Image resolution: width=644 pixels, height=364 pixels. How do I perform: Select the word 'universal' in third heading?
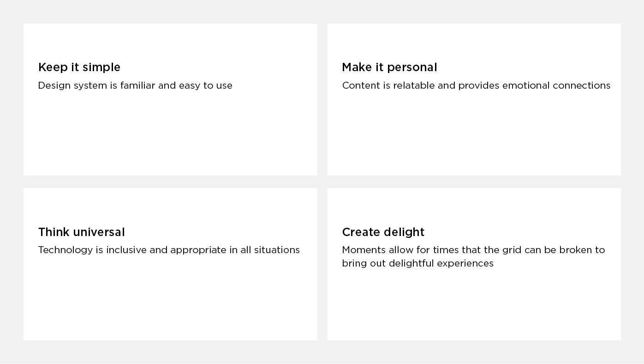click(99, 232)
